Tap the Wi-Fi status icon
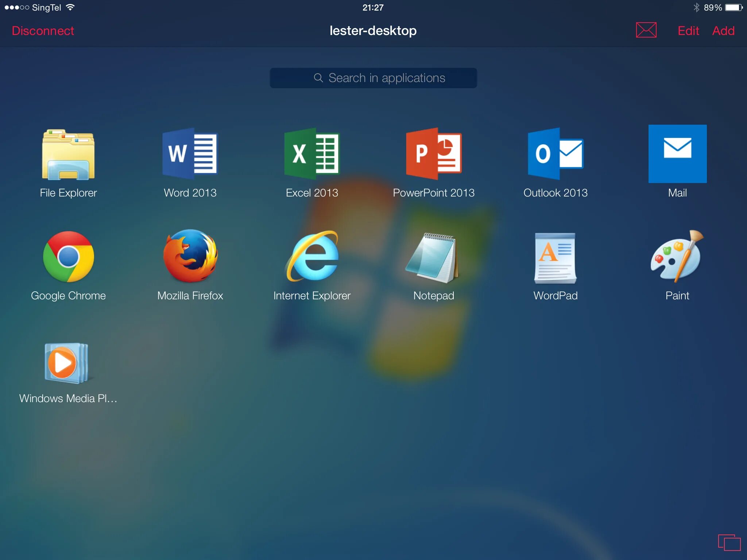The height and width of the screenshot is (560, 747). pyautogui.click(x=70, y=7)
